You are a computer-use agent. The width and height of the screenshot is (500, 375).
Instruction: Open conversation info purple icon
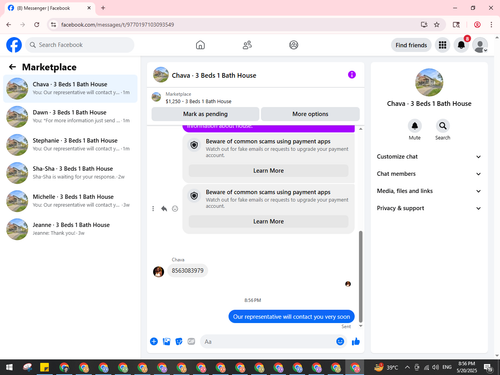352,75
